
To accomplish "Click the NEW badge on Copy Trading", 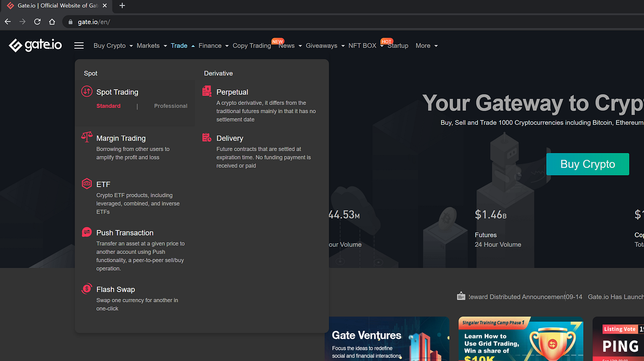I will [277, 41].
